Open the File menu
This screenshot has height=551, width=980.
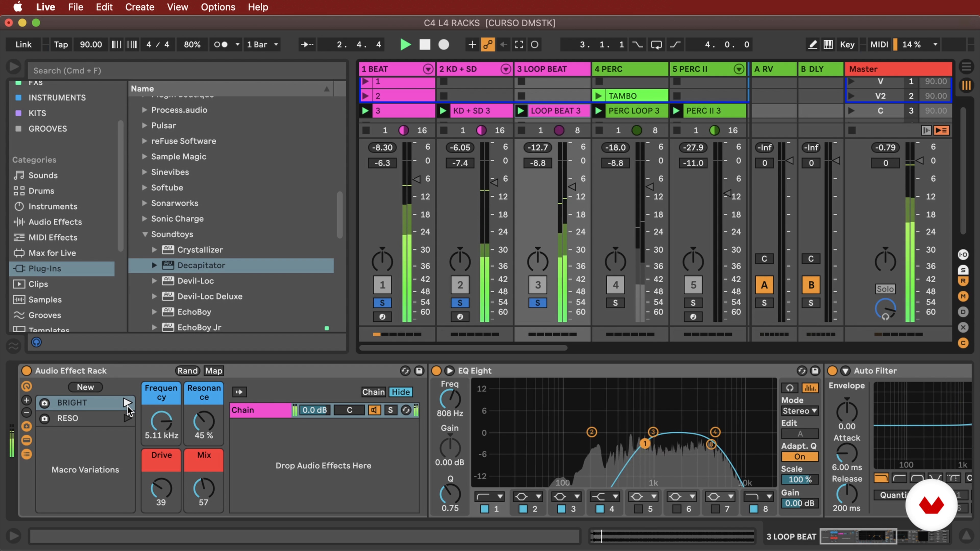pyautogui.click(x=75, y=7)
